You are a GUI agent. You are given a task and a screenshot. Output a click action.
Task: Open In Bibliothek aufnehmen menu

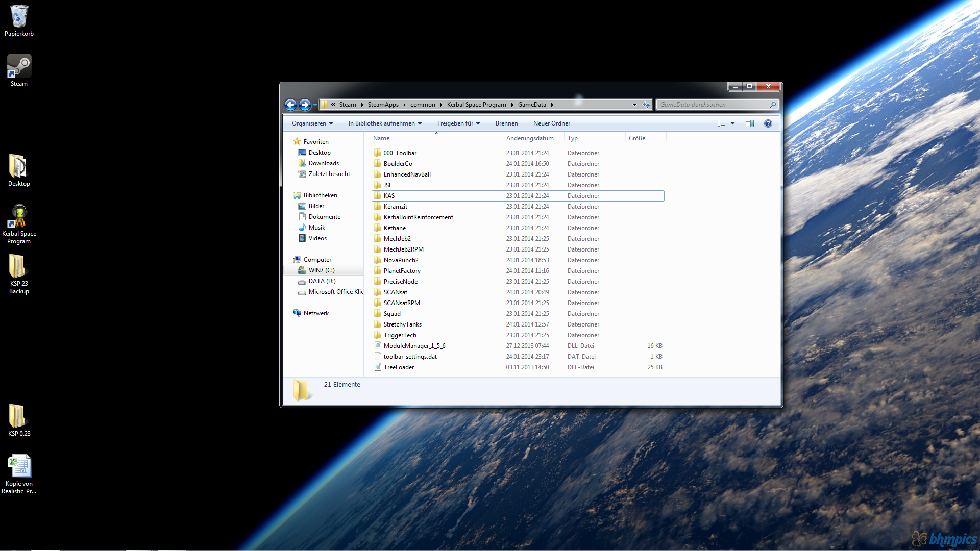click(384, 123)
